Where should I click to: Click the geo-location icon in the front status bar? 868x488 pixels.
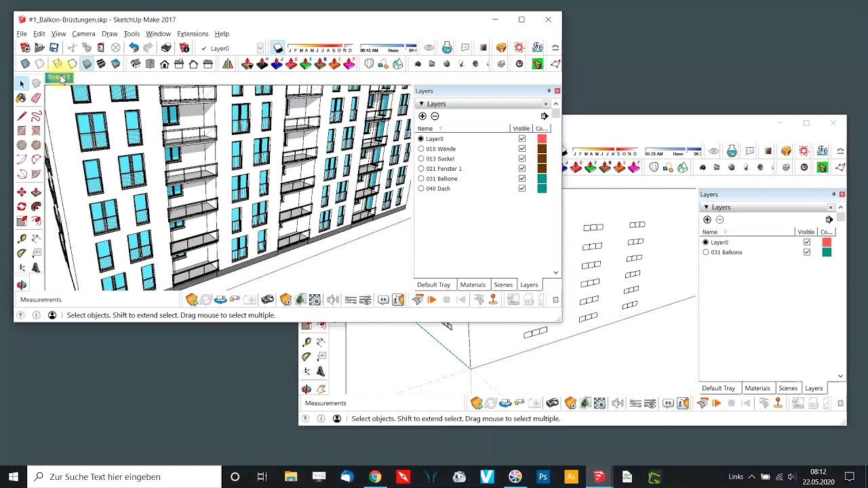(20, 315)
